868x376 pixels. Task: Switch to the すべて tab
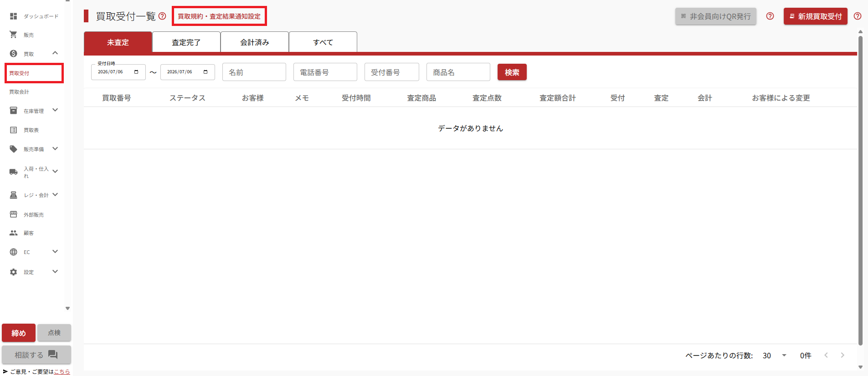(323, 42)
